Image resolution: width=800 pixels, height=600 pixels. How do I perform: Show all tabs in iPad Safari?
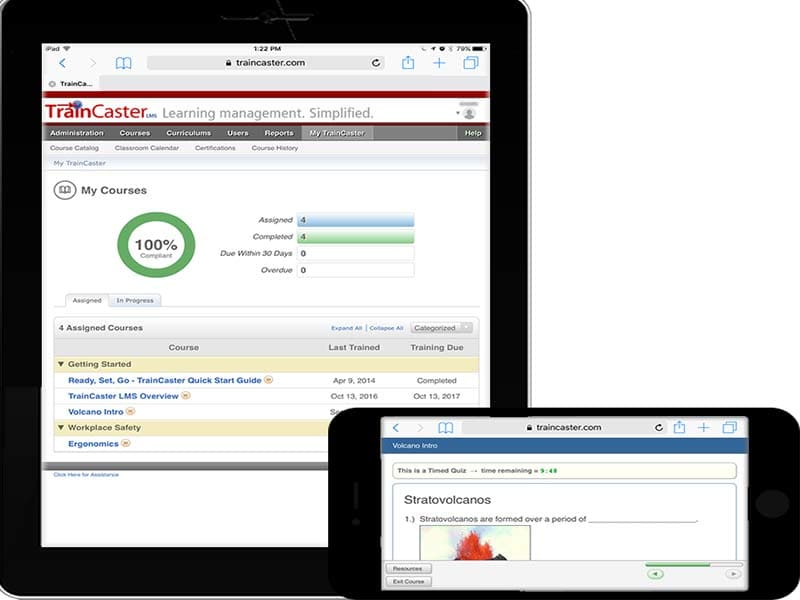(x=471, y=63)
